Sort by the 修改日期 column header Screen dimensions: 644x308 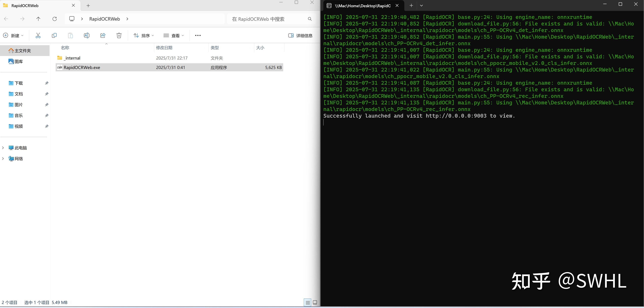point(164,48)
